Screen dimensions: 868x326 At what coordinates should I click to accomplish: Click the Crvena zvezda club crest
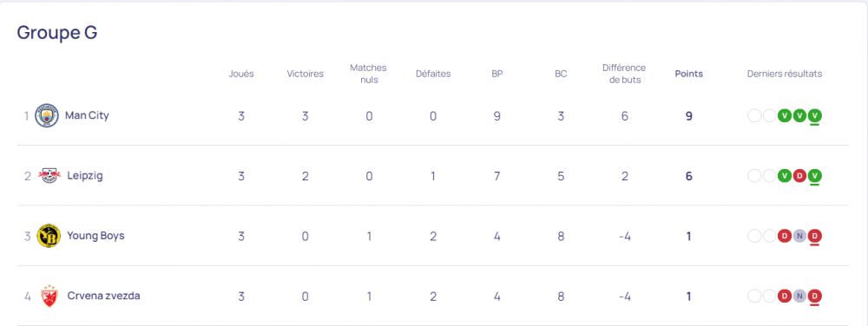[49, 297]
